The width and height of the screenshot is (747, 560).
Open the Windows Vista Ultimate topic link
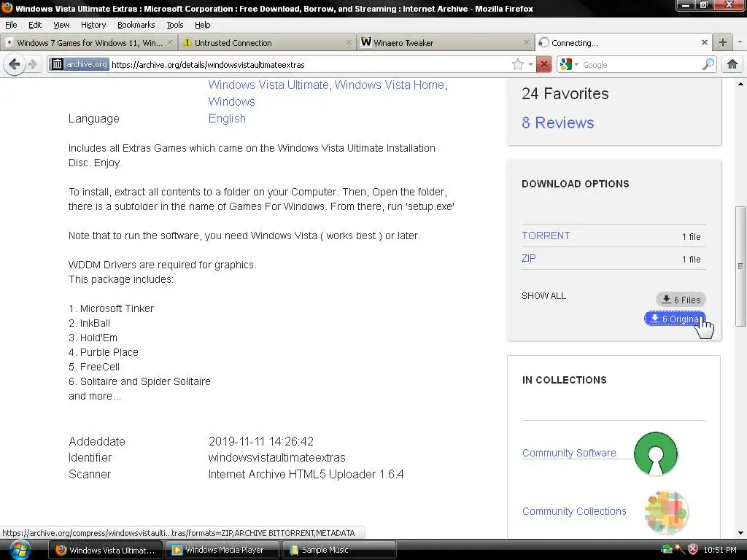[268, 85]
